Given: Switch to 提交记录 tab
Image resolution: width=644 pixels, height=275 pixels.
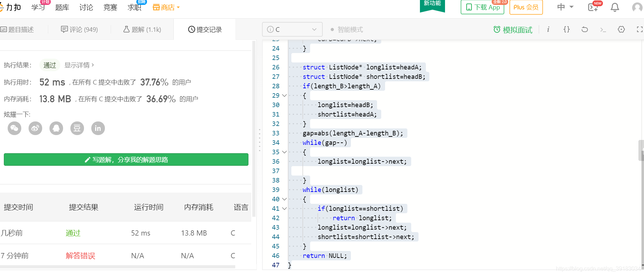Looking at the screenshot, I should click(205, 30).
